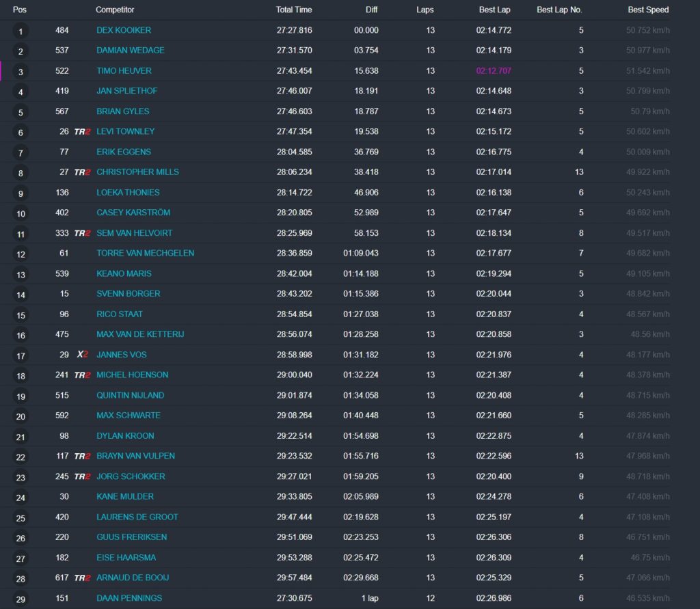
Task: Click the position 1 circle badge
Action: (x=21, y=31)
